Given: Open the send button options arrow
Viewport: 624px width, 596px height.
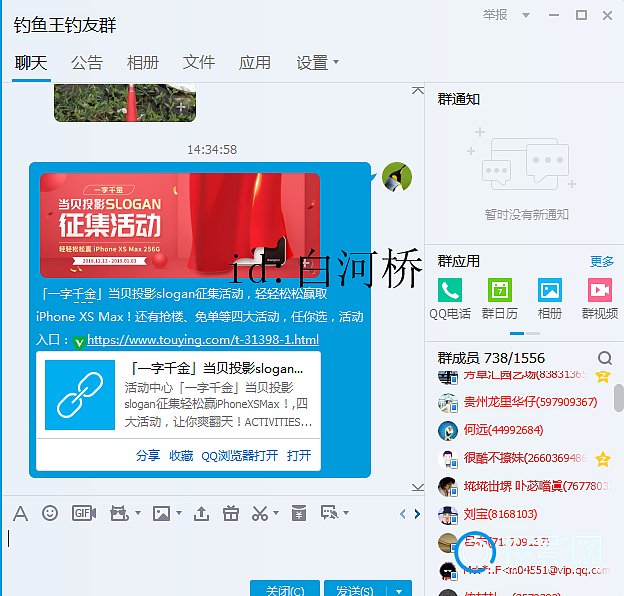Looking at the screenshot, I should tap(399, 590).
